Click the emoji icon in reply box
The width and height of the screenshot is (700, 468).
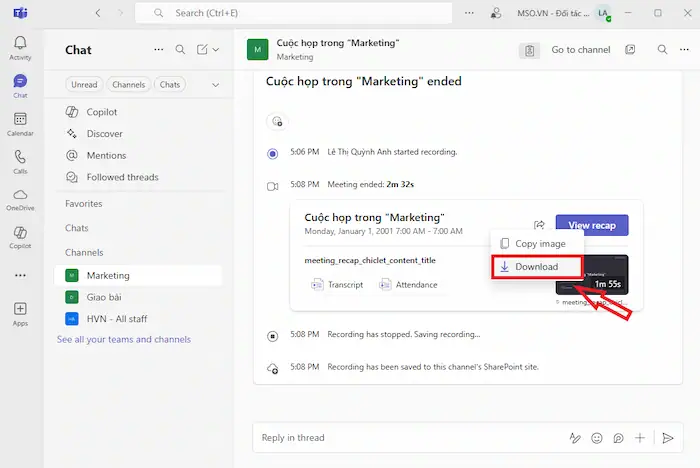pos(597,438)
